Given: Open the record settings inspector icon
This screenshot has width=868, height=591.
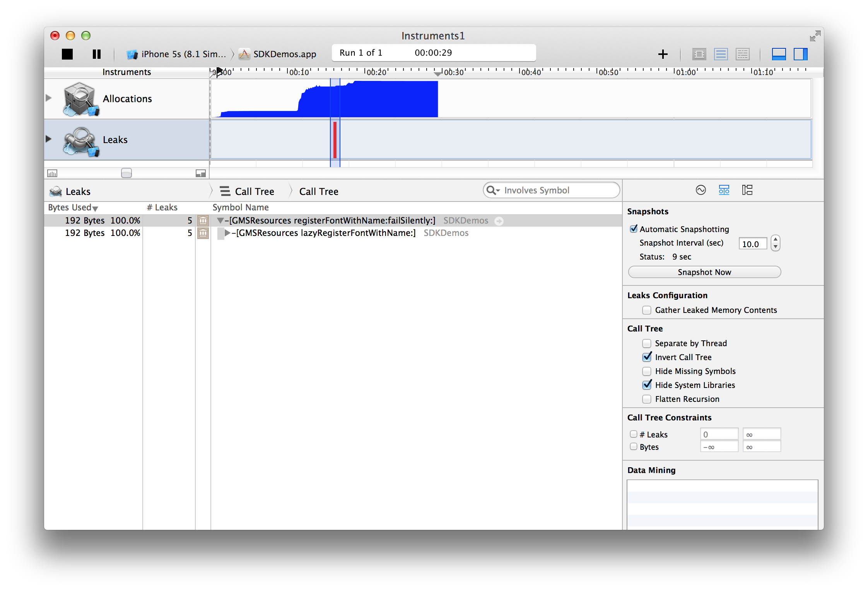Looking at the screenshot, I should 701,190.
